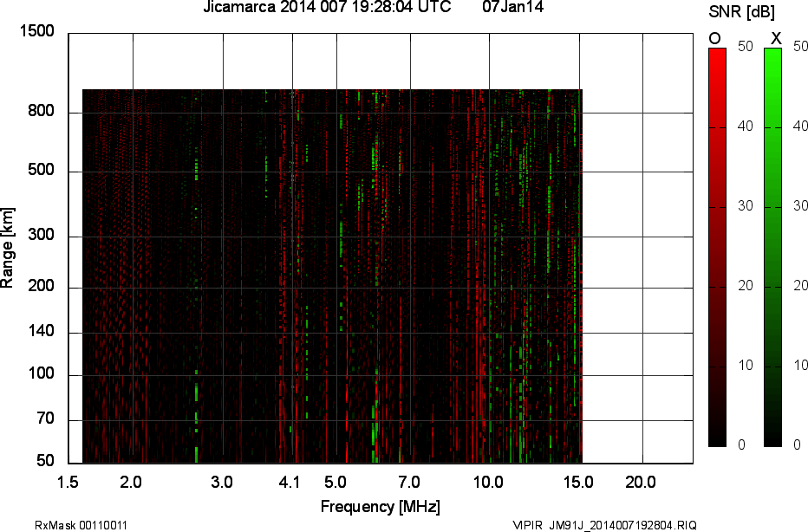Click the 140 km range tick label
This screenshot has width=808, height=532.
(42, 333)
